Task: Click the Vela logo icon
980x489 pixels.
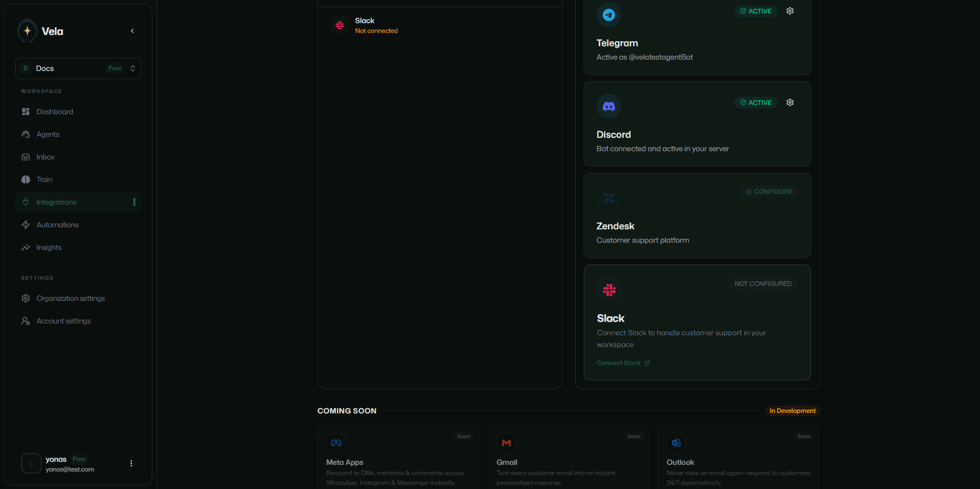Action: 27,31
